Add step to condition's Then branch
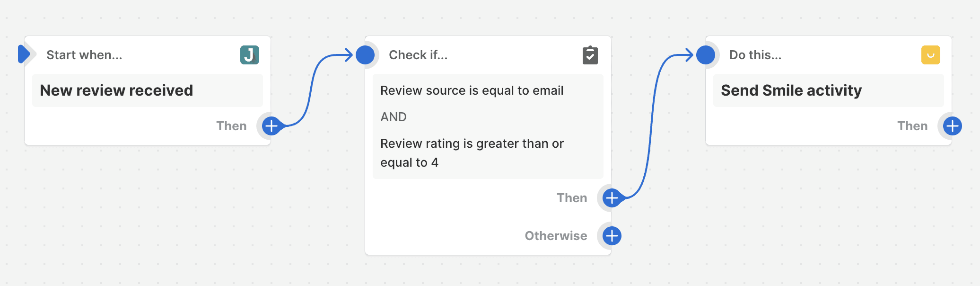This screenshot has width=980, height=286. 612,198
